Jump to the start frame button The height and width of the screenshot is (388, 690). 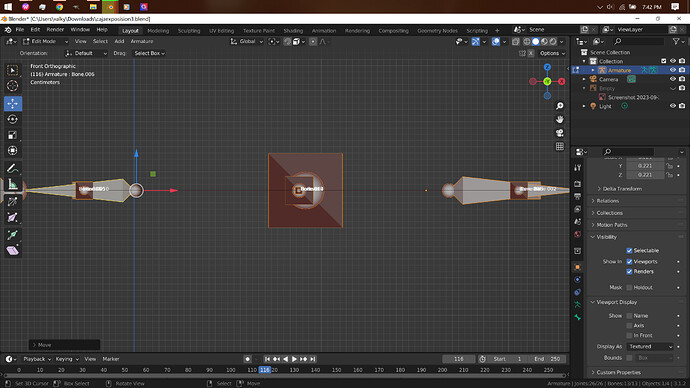click(267, 359)
